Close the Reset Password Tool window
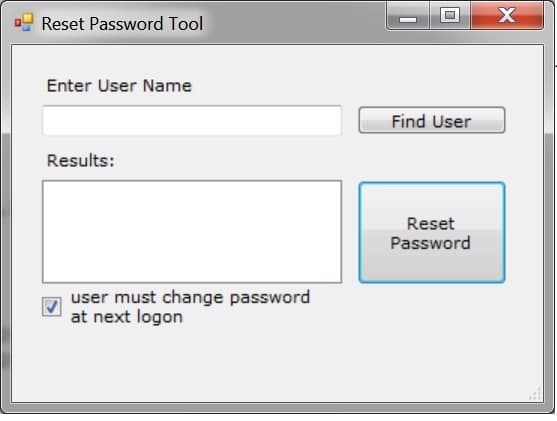The image size is (557, 421). [x=507, y=15]
